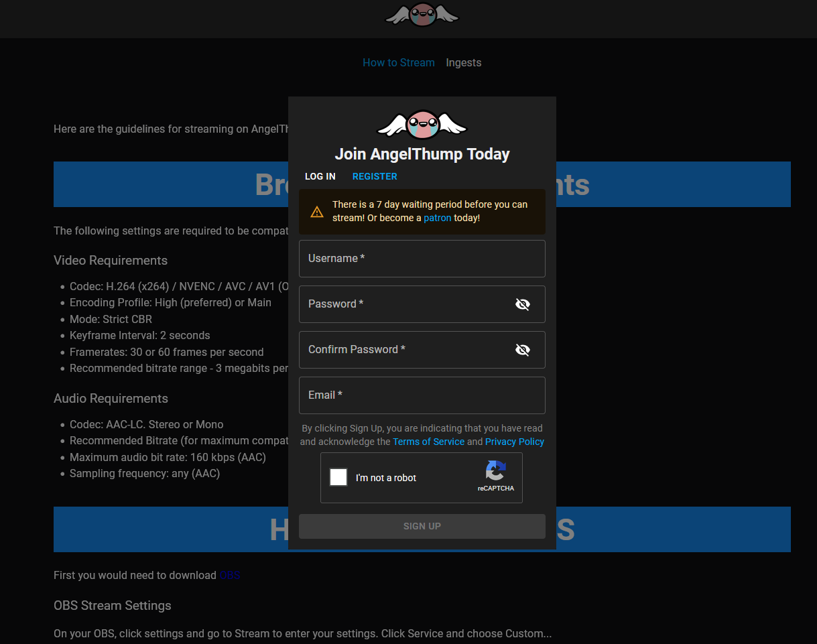
Task: Toggle Confirm Password visibility eye
Action: pos(523,350)
